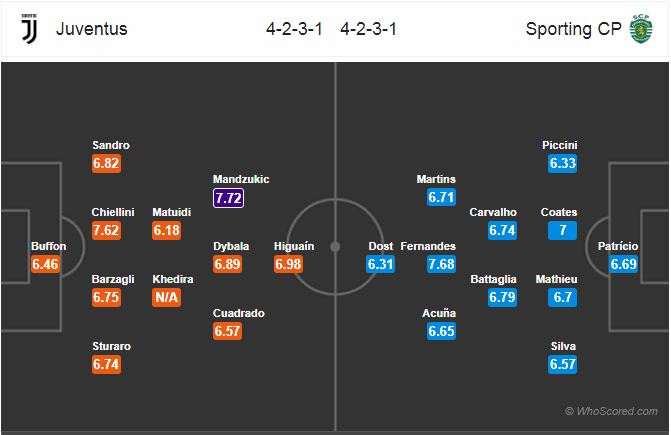Click the Juventus club crest logo
Screen dimensions: 671x435
[30, 29]
